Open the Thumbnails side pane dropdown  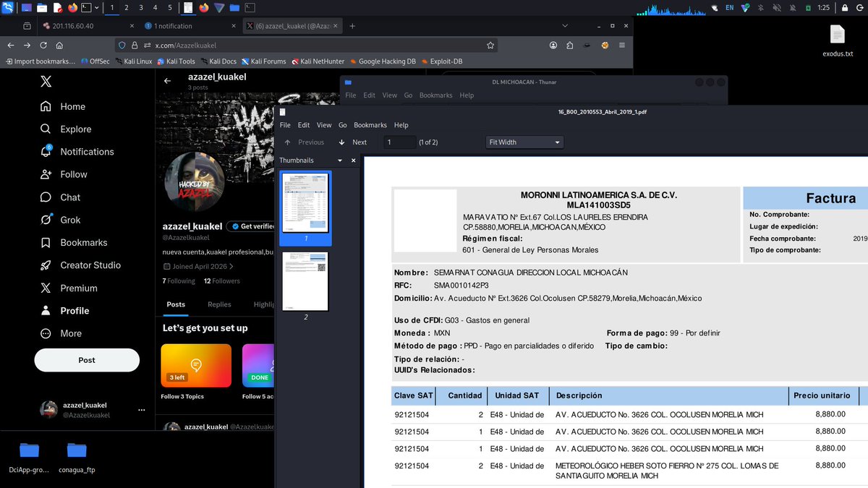pyautogui.click(x=340, y=160)
